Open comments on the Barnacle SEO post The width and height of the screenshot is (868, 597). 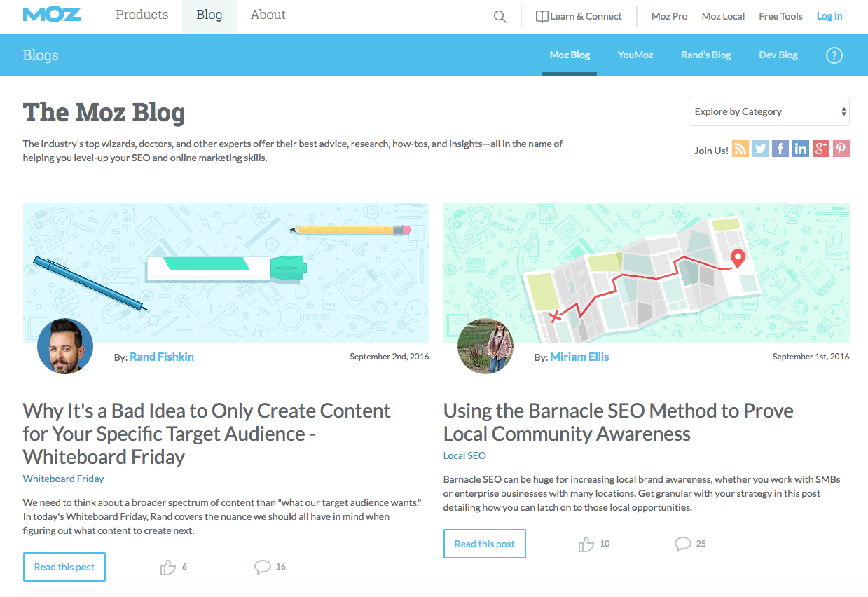click(682, 544)
